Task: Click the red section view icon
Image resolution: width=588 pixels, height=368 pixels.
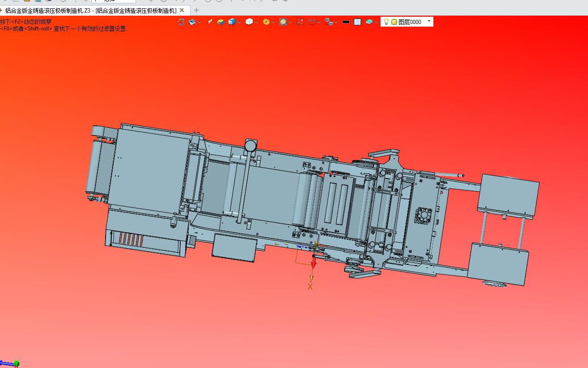Action: (x=312, y=22)
